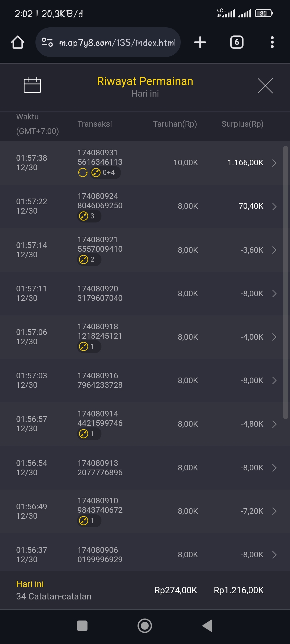Image resolution: width=290 pixels, height=644 pixels.
Task: Tap the browser home icon
Action: pyautogui.click(x=18, y=42)
